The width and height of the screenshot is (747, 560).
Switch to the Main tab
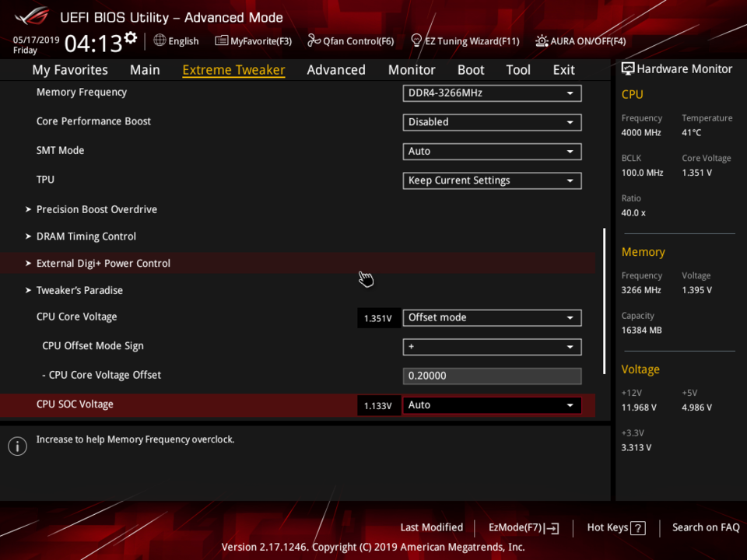pyautogui.click(x=145, y=70)
